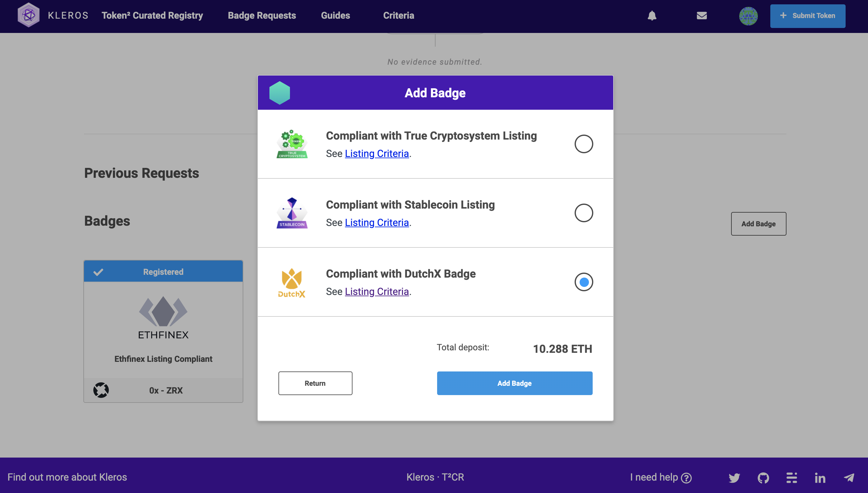Open the email envelope icon
The image size is (868, 493).
point(702,16)
